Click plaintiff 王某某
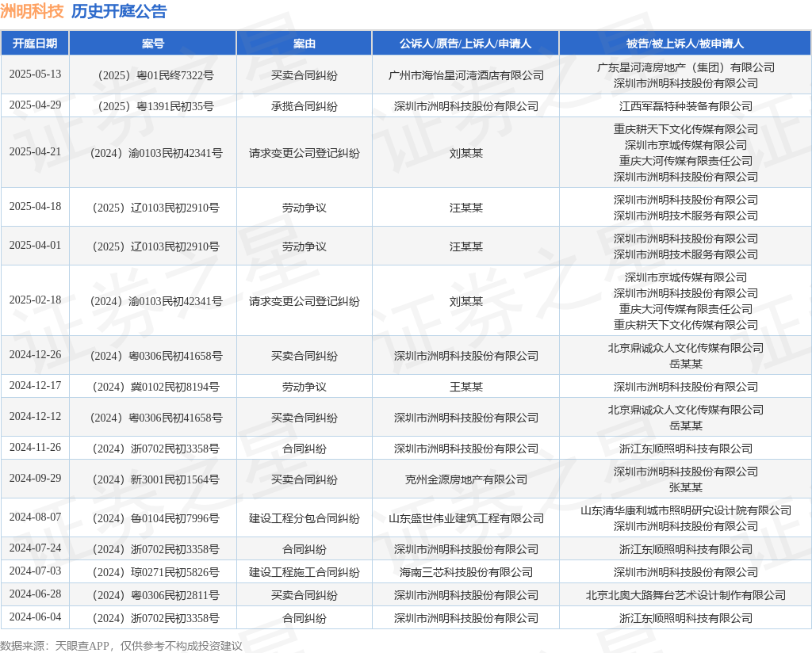The image size is (812, 653). click(x=466, y=387)
